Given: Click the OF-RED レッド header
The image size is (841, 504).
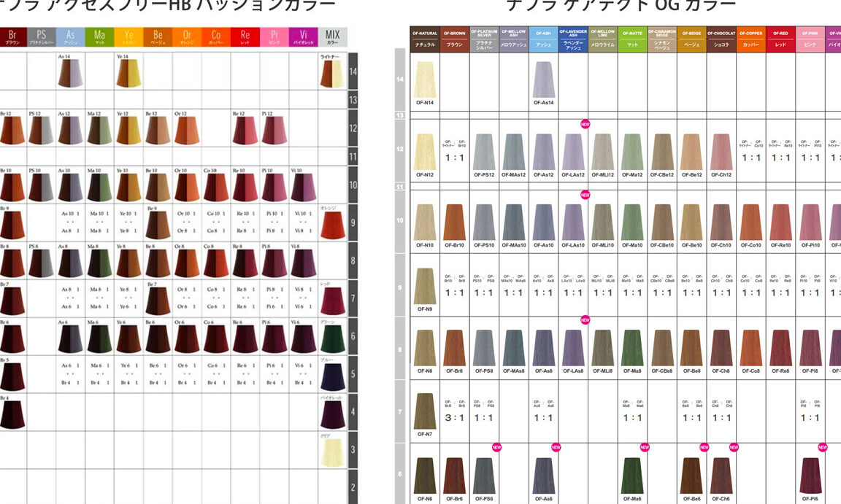Looking at the screenshot, I should tap(780, 39).
